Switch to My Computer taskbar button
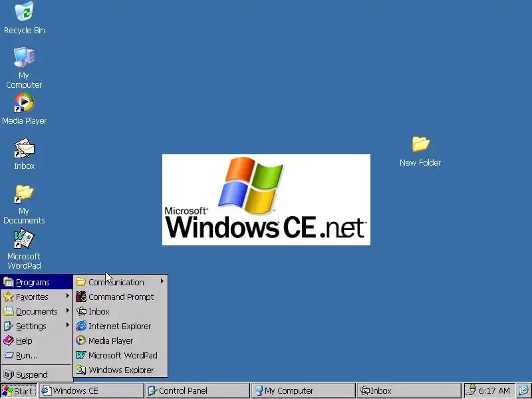The image size is (532, 399). click(x=303, y=391)
